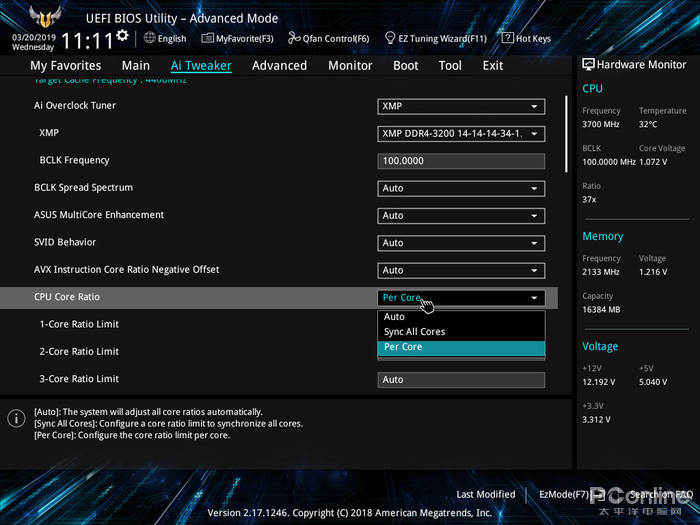Select the 3-Core Ratio Limit label
Image resolution: width=700 pixels, height=525 pixels.
(x=79, y=379)
